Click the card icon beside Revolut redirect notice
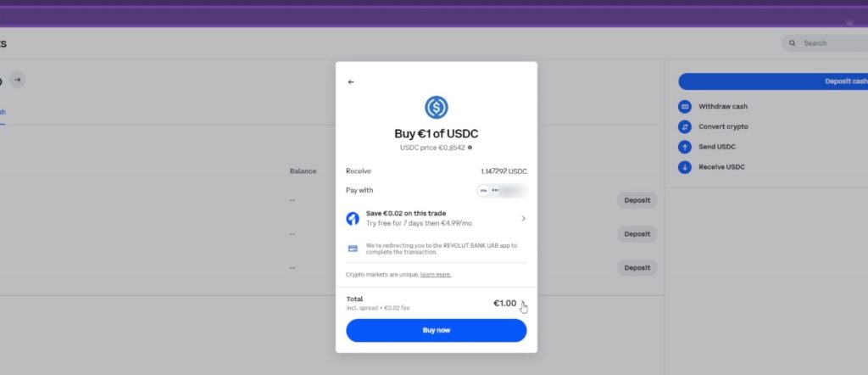The height and width of the screenshot is (375, 868). [x=353, y=249]
